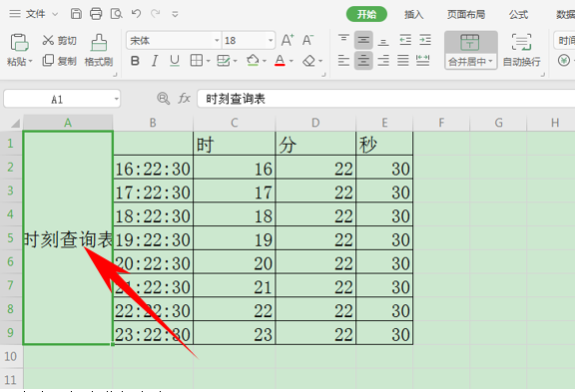Switch to the 公式 tab
The image size is (575, 392).
point(518,14)
